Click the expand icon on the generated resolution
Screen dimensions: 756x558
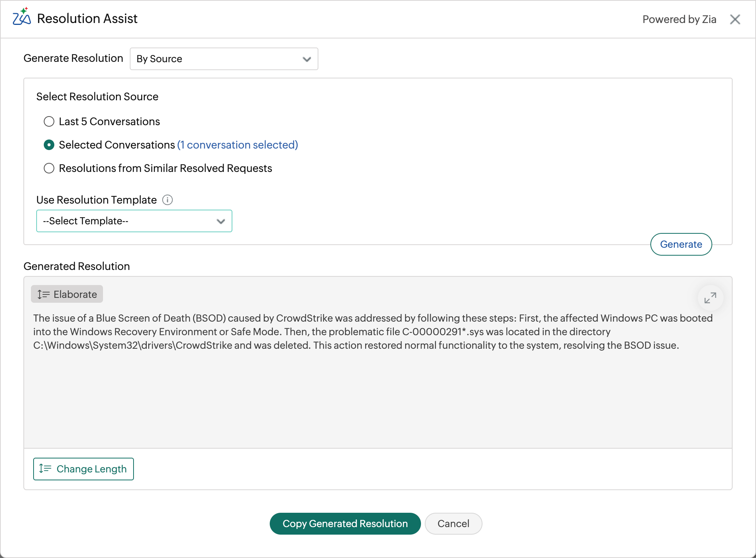coord(711,297)
